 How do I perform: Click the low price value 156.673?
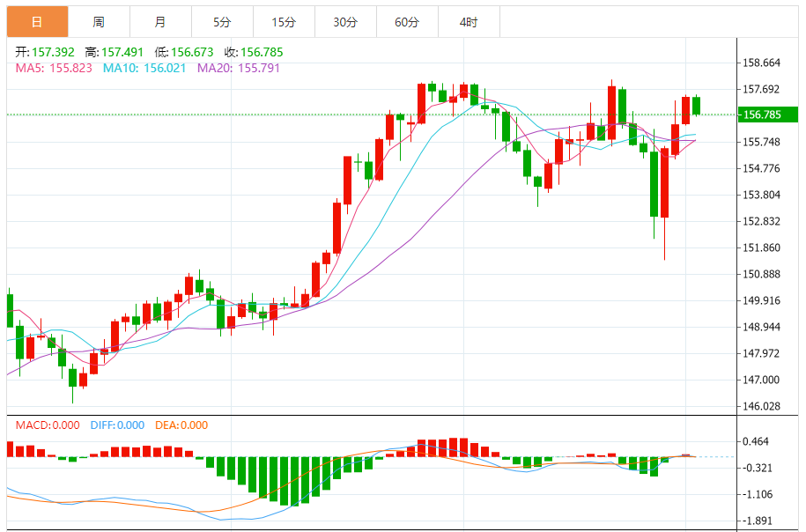(192, 52)
